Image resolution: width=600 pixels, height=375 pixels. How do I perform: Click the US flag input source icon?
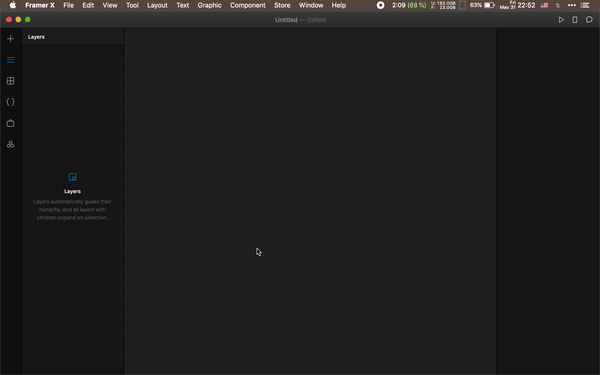click(x=544, y=5)
